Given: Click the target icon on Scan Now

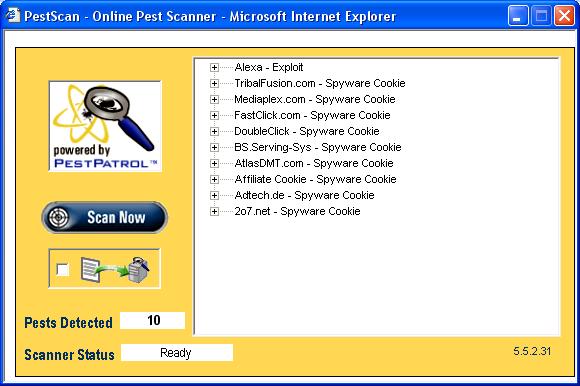Looking at the screenshot, I should click(58, 217).
